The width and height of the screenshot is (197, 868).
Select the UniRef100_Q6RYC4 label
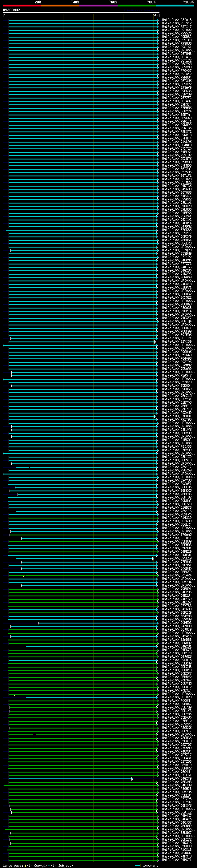click(177, 111)
